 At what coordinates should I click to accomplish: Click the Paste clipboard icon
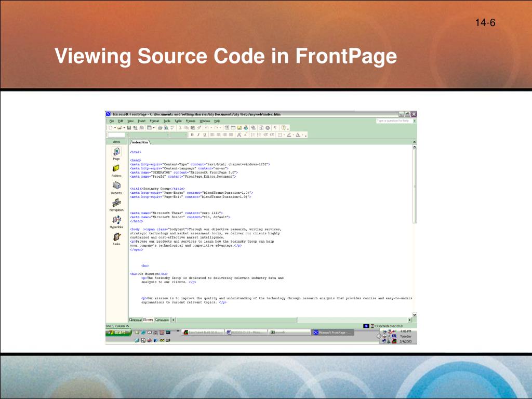pos(193,128)
